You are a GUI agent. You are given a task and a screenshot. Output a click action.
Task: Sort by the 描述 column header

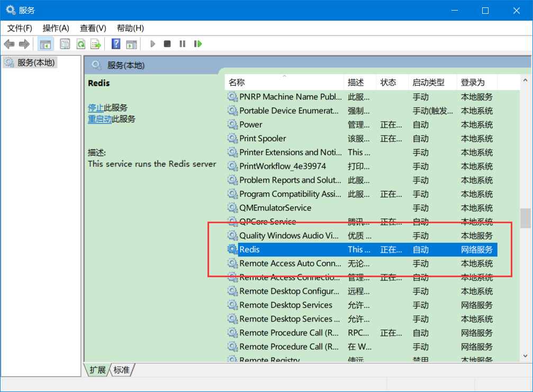click(x=359, y=82)
